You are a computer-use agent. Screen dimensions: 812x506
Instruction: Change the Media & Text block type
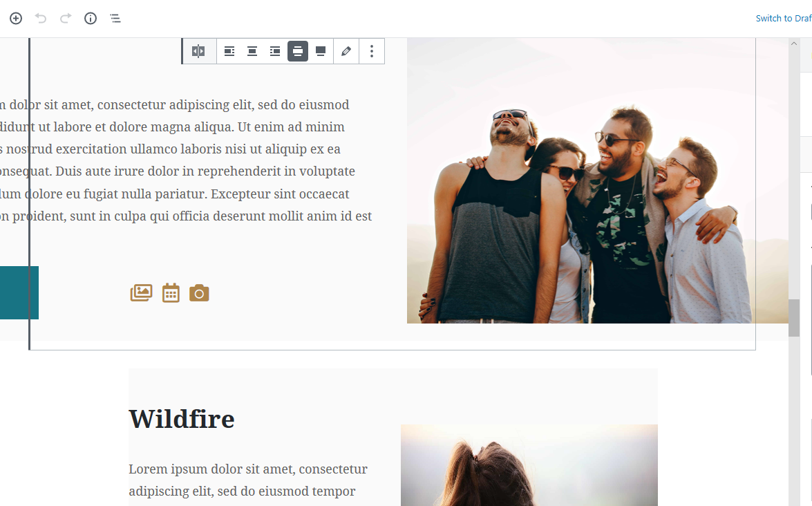(198, 51)
